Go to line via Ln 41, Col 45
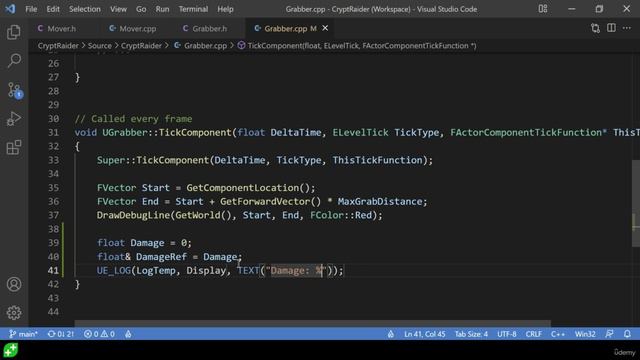Image resolution: width=640 pixels, height=360 pixels. (424, 334)
